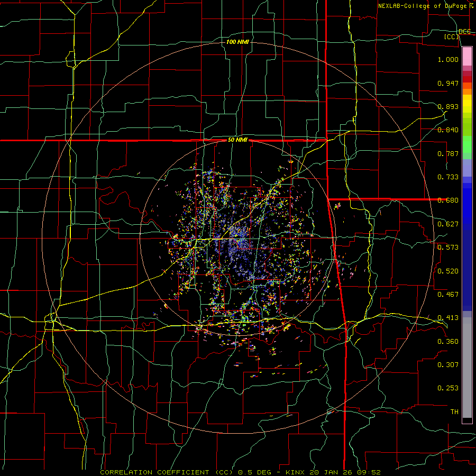The image size is (476, 476).
Task: Click the 0.360 value on the color scale
Action: pos(448,342)
